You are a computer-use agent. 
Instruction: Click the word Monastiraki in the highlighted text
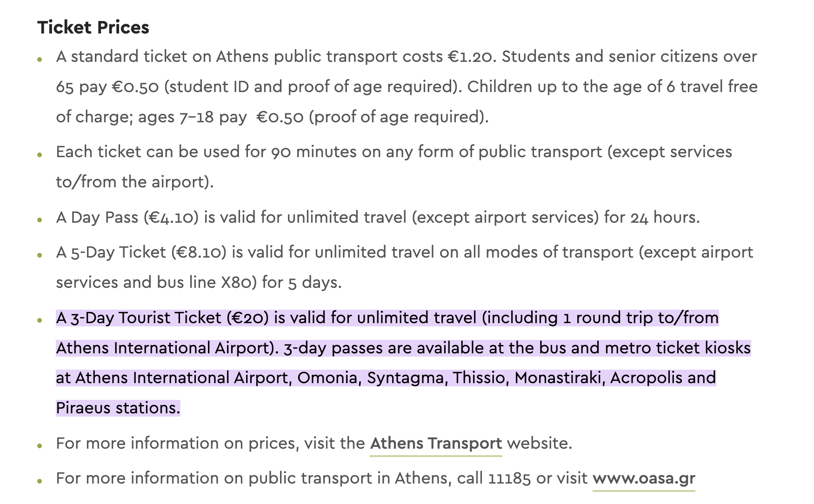558,378
